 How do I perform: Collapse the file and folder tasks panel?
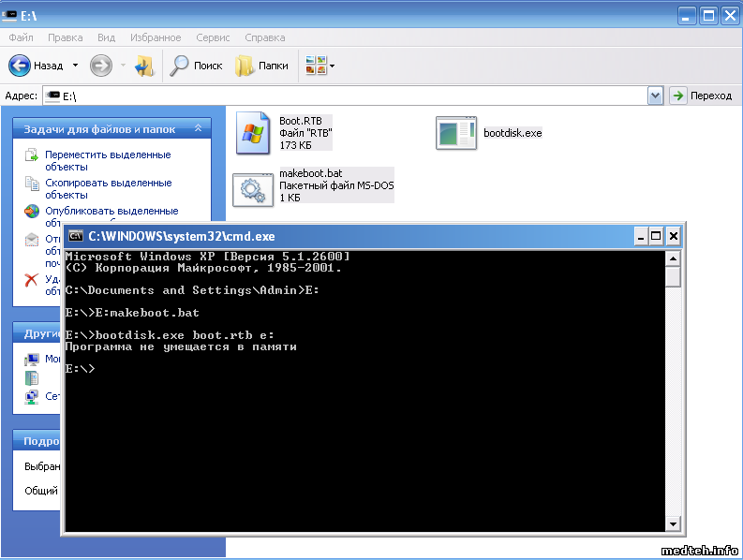[198, 128]
